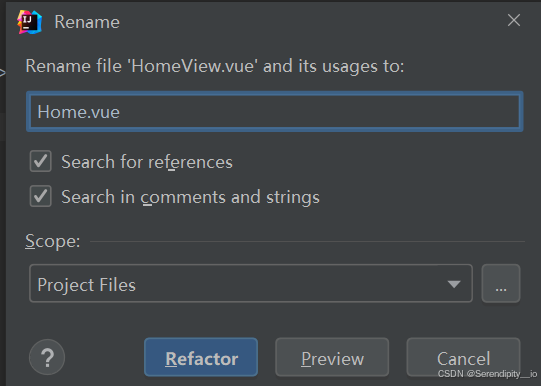Open help via the question mark button
The image size is (541, 386).
click(47, 357)
